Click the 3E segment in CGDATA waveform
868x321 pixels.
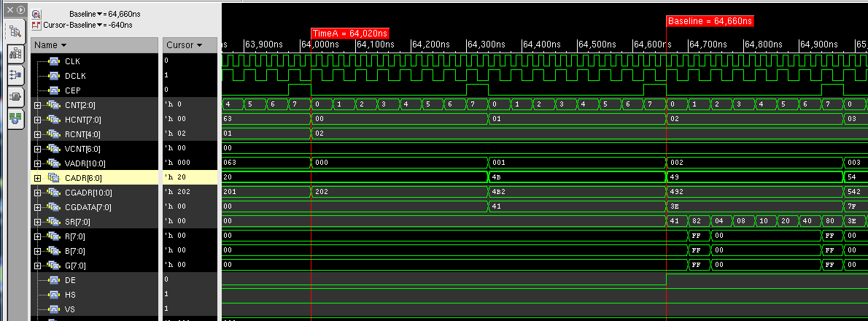[x=754, y=207]
